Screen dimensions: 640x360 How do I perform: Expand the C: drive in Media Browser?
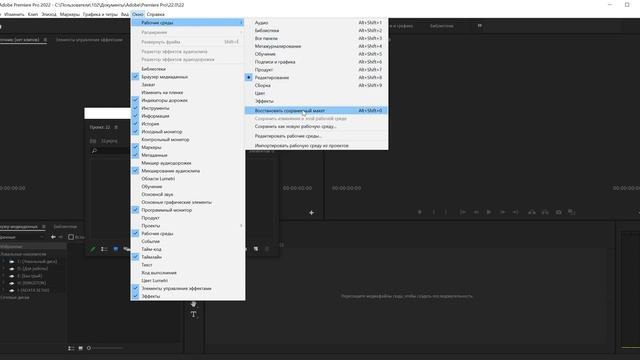coord(4,261)
